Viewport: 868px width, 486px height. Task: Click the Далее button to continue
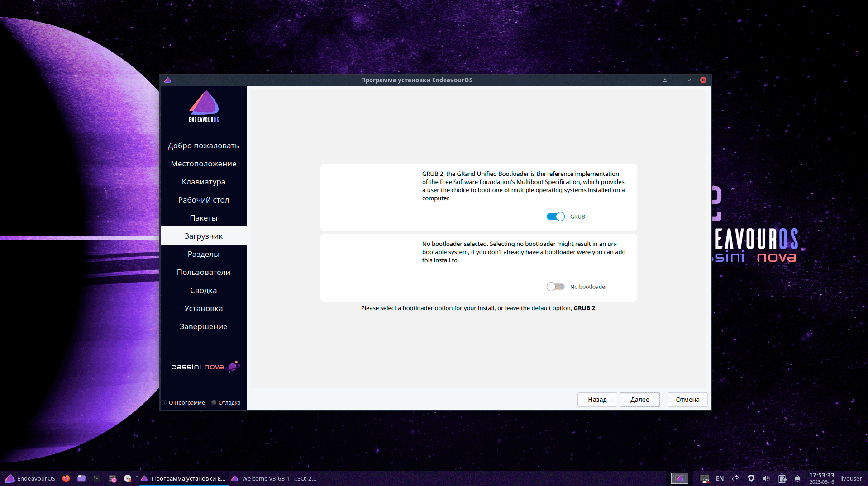tap(639, 400)
